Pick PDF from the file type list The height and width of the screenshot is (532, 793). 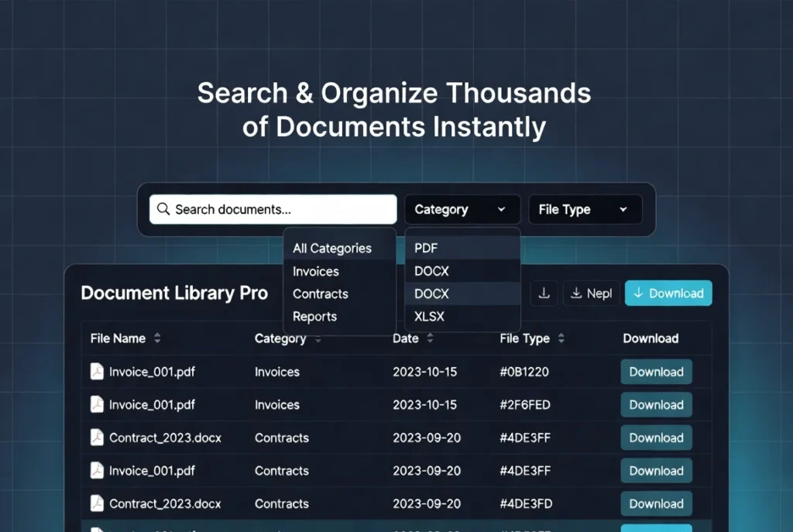pos(462,249)
